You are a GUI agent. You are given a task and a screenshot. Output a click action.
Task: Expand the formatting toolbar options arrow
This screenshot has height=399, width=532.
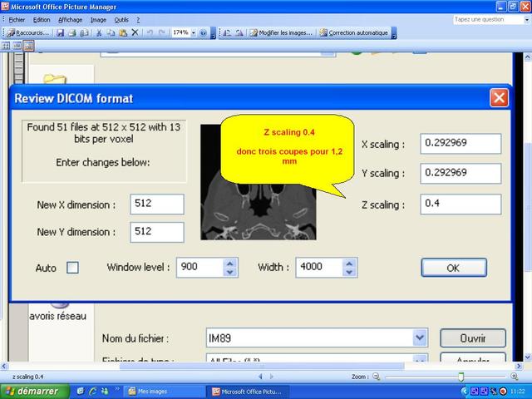(x=394, y=33)
